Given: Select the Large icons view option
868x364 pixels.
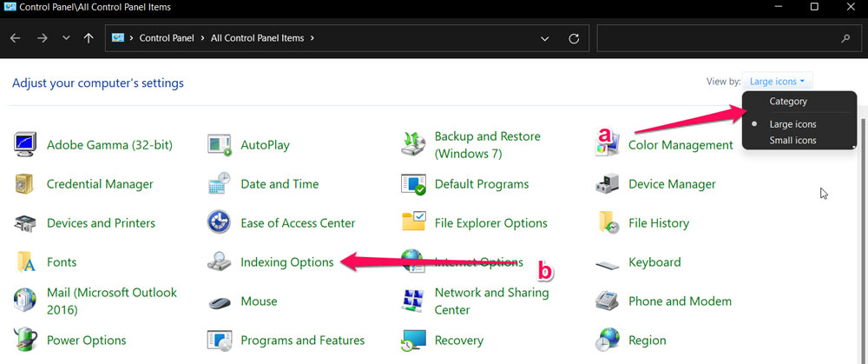Looking at the screenshot, I should pyautogui.click(x=792, y=124).
